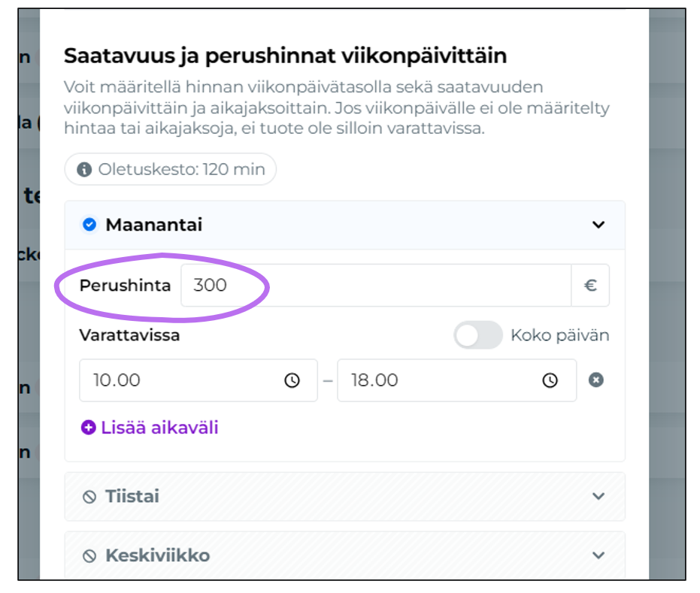Enable the Koko päivän toggle
The width and height of the screenshot is (700, 593).
[479, 336]
